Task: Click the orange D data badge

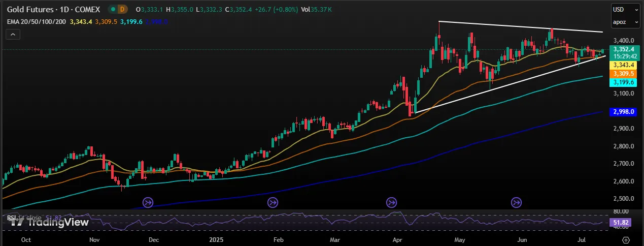Action: click(x=122, y=10)
